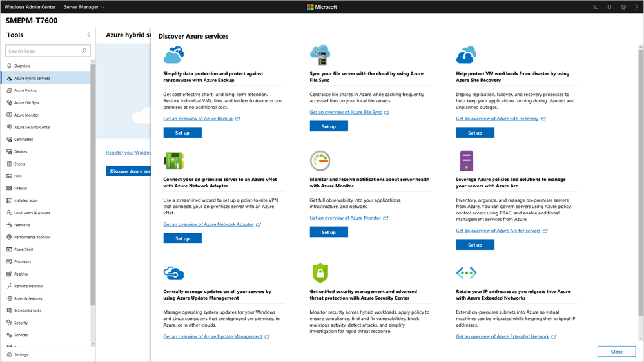Open the Security tool
Viewport: 644px width, 362px height.
tap(46, 323)
